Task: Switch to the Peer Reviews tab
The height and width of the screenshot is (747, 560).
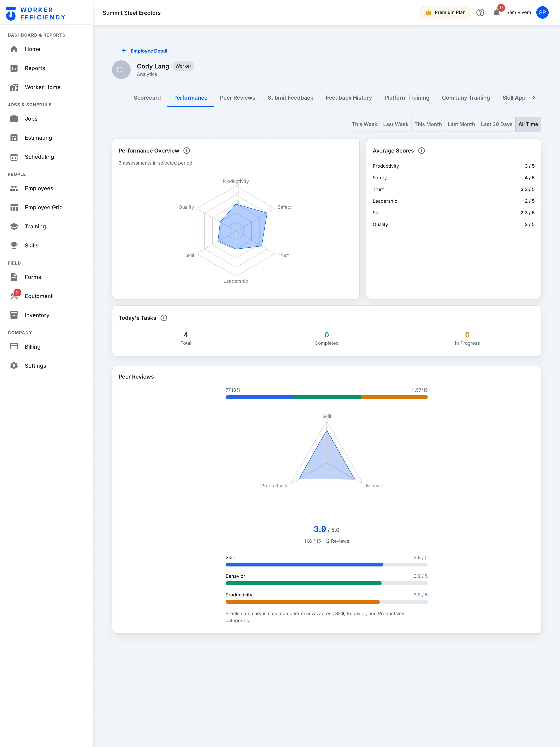Action: tap(237, 98)
